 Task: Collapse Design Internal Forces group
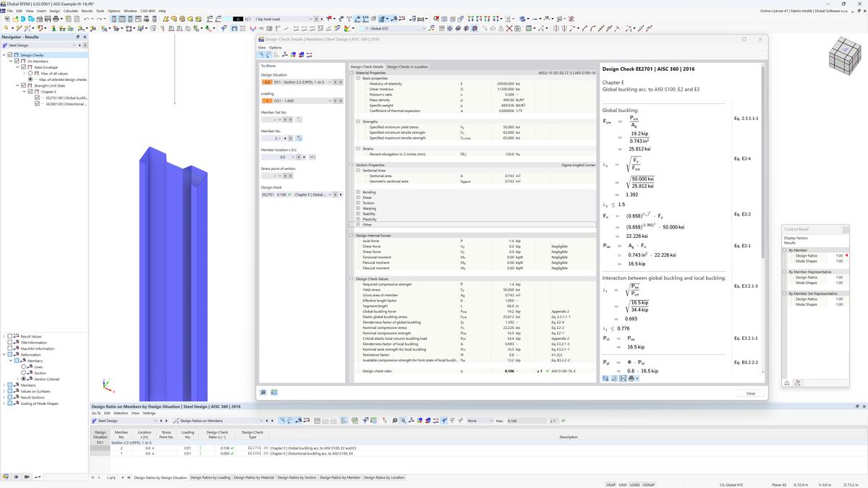(x=352, y=236)
